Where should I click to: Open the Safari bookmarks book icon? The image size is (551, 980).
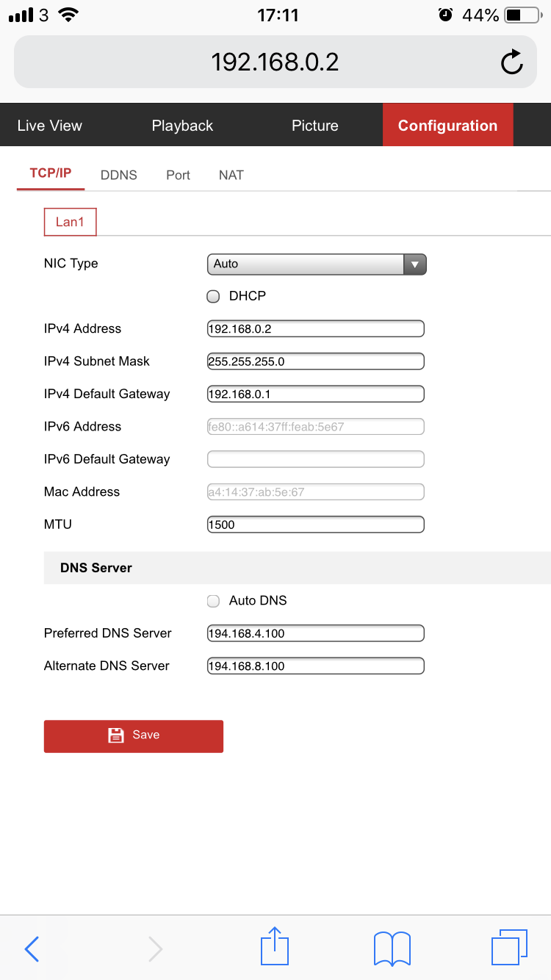click(392, 948)
